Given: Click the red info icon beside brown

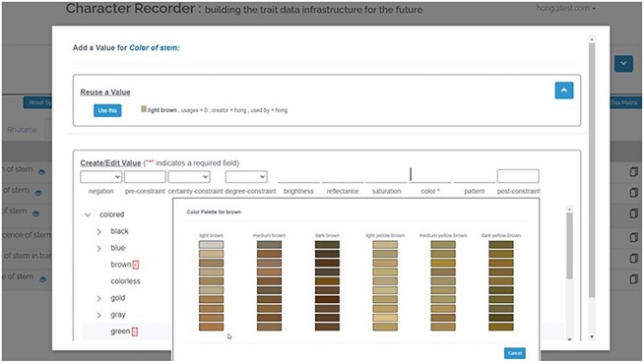Looking at the screenshot, I should (x=136, y=265).
